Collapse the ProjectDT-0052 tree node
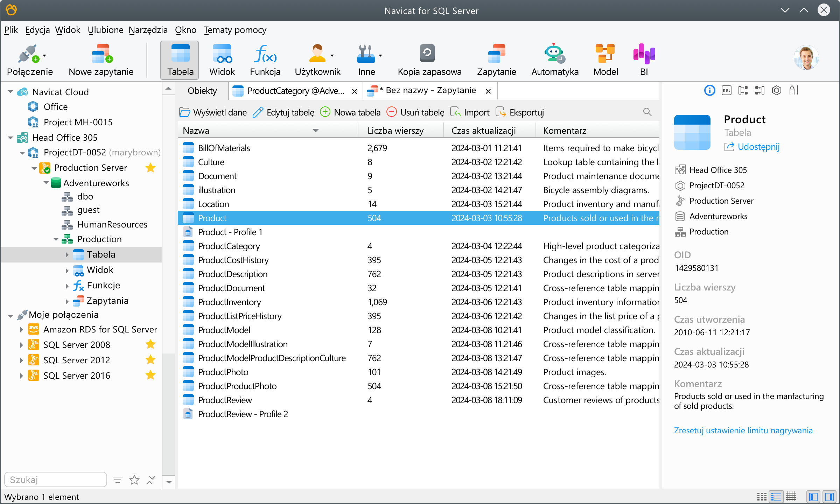 22,153
